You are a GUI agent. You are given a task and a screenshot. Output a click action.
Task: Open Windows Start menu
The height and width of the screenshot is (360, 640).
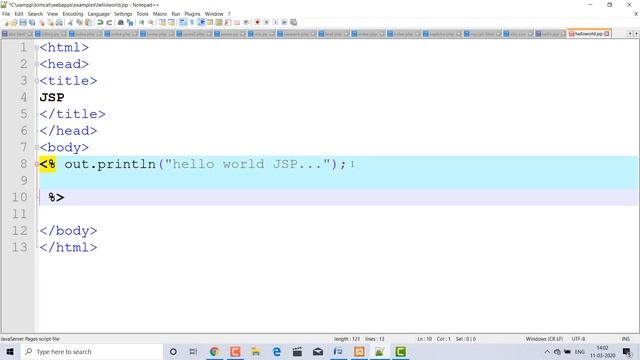[x=10, y=351]
